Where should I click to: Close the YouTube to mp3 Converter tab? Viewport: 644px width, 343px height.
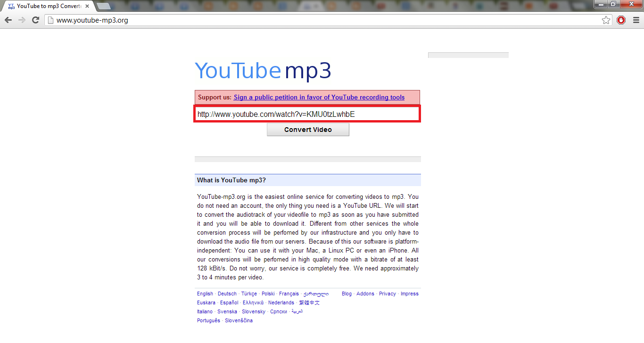pyautogui.click(x=87, y=7)
